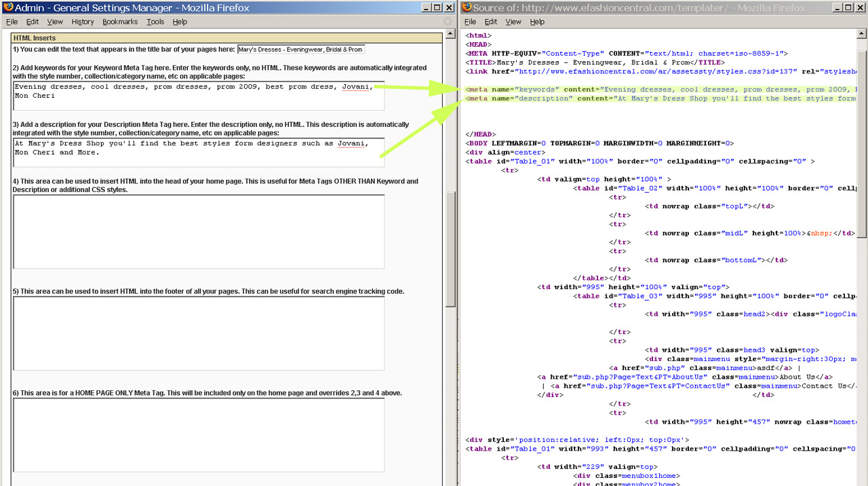
Task: Click instruction text for item 4
Action: click(216, 185)
